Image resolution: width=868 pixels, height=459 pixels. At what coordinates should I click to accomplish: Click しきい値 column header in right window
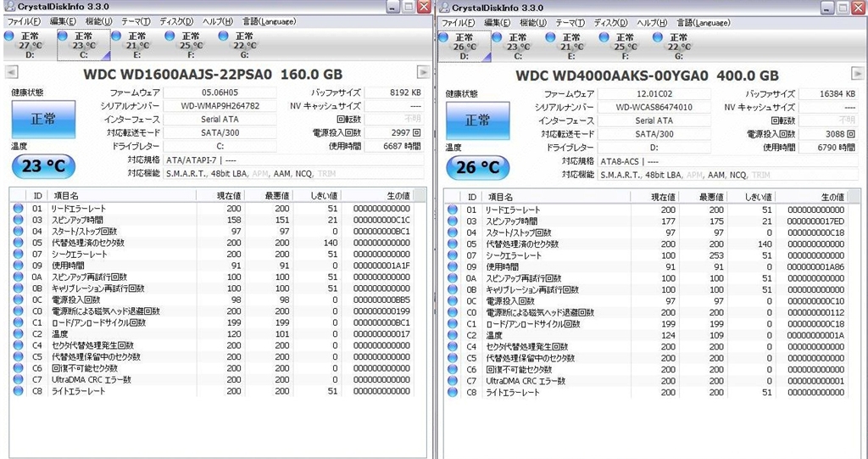coord(751,196)
